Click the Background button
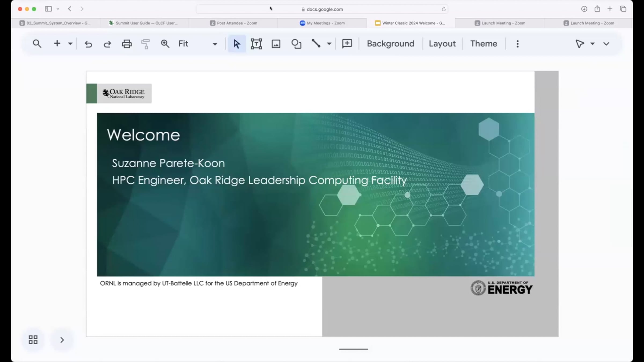 point(390,44)
